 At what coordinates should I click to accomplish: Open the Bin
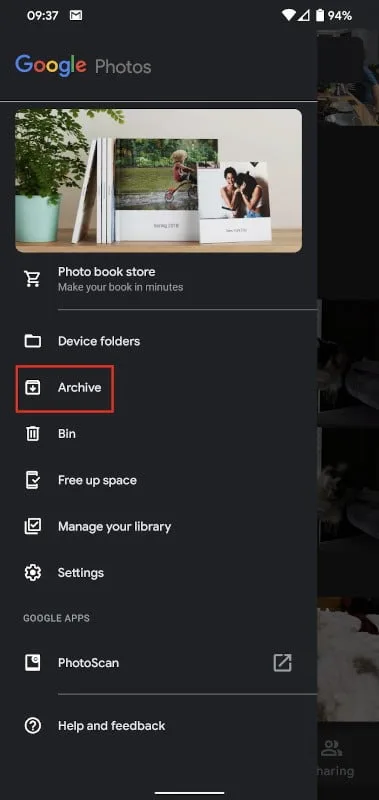point(159,434)
